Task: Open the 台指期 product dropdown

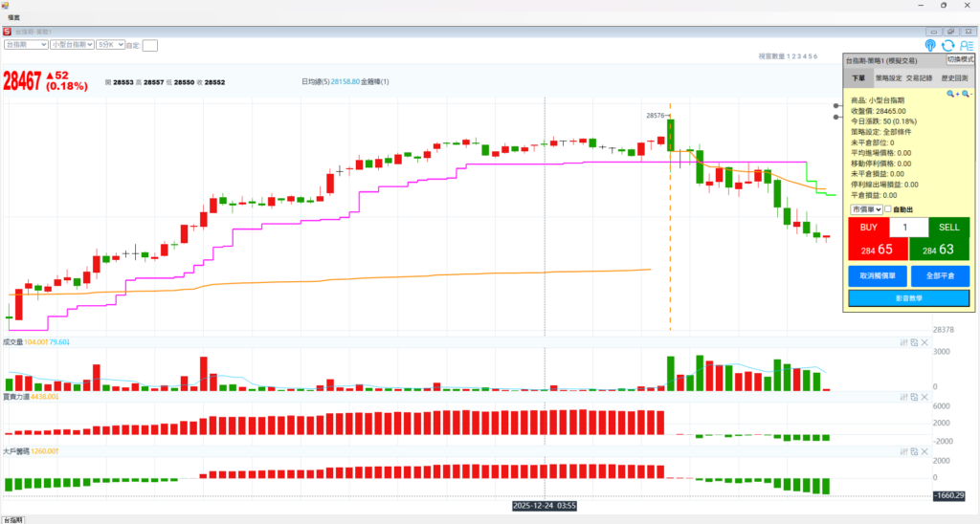Action: point(27,44)
